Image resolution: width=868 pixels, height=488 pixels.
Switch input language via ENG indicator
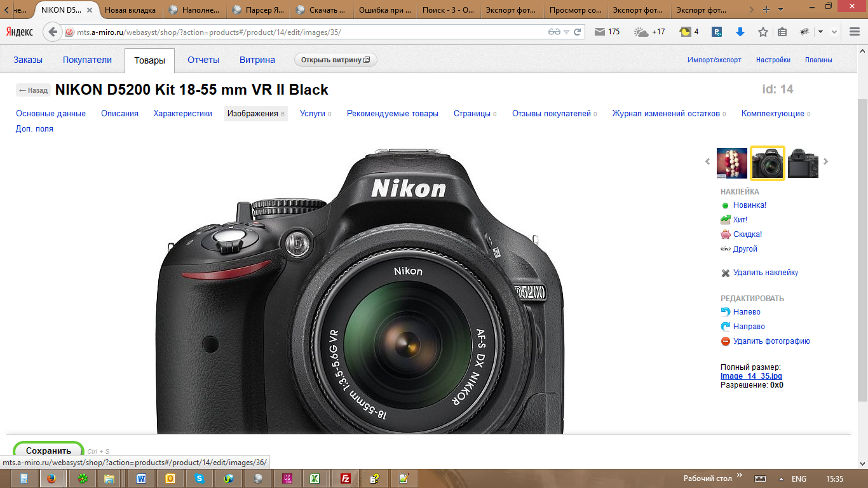(799, 478)
